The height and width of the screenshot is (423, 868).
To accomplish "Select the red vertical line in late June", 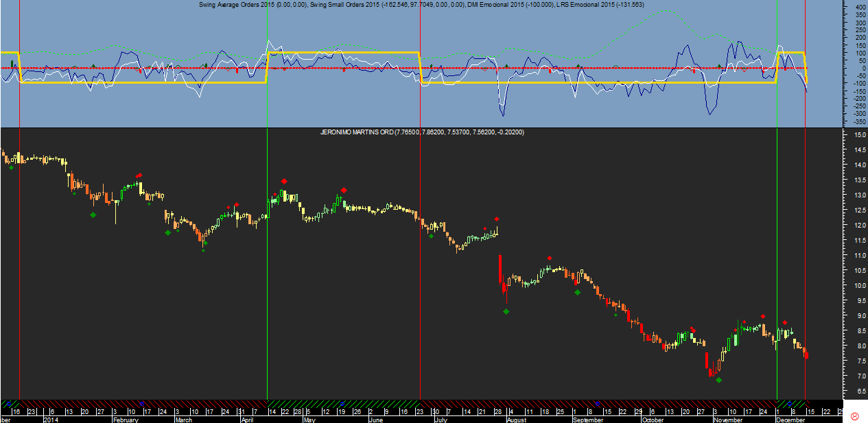I will pos(420,206).
